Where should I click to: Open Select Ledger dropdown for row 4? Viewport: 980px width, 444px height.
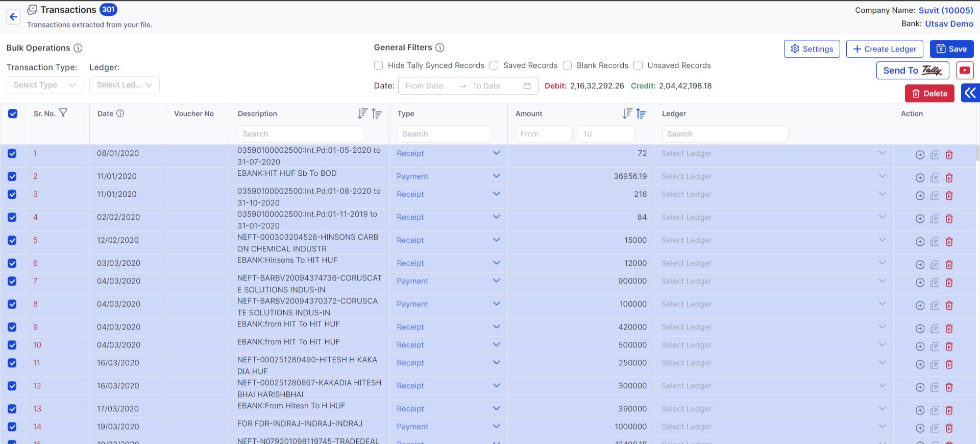773,217
